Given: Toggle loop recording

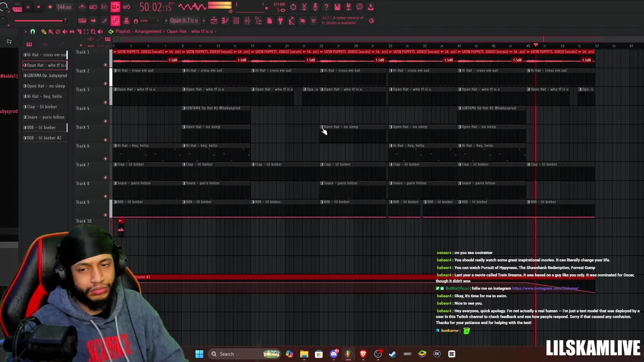Looking at the screenshot, I should pos(126,7).
